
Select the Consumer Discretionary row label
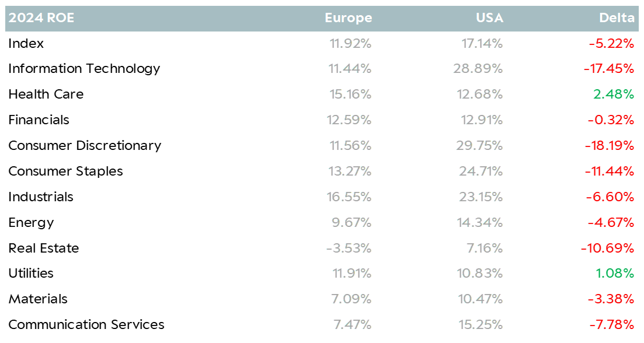coord(85,146)
